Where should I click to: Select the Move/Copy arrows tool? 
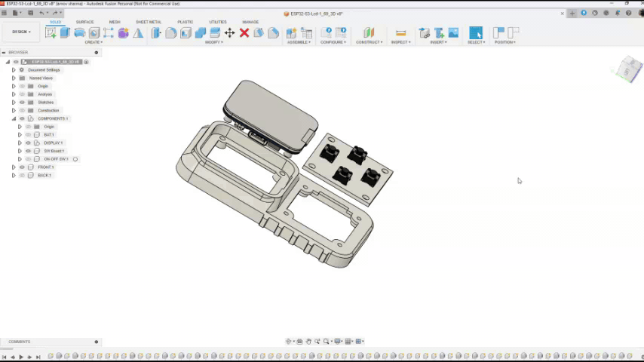[x=229, y=33]
